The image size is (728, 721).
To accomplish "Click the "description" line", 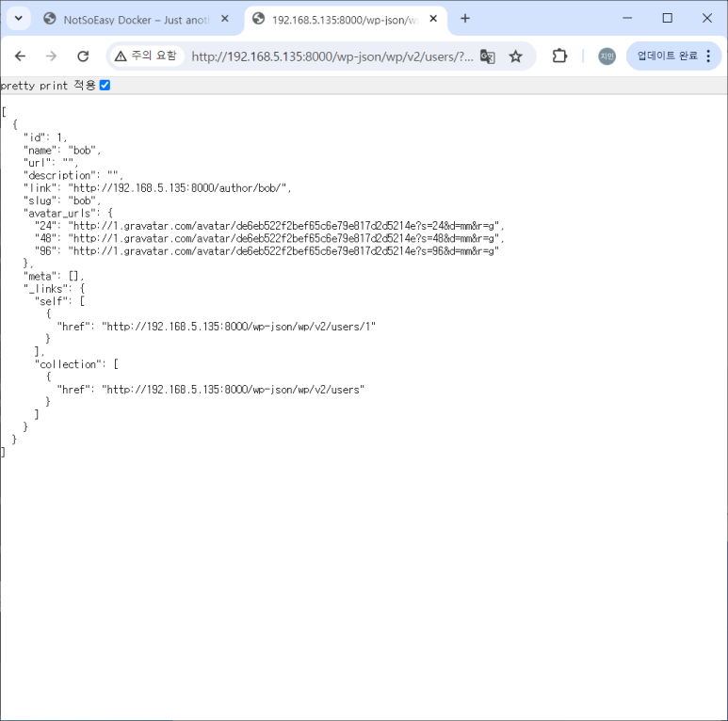I will click(73, 175).
